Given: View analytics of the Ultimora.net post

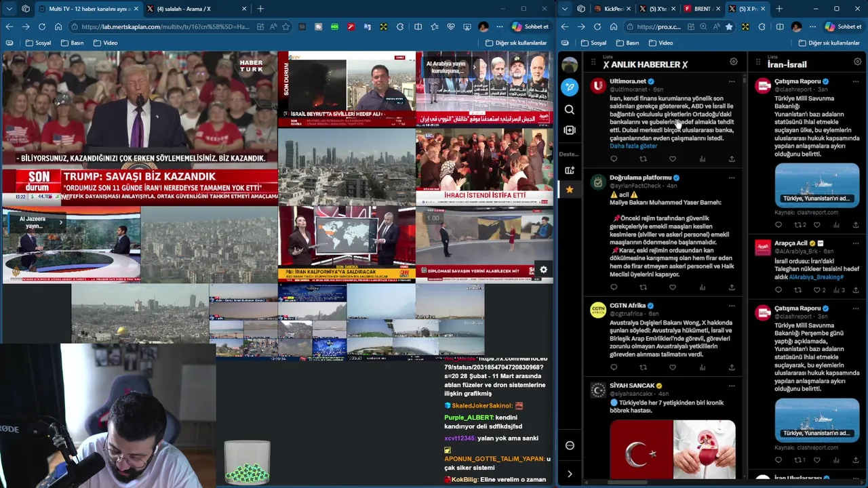Looking at the screenshot, I should coord(702,159).
